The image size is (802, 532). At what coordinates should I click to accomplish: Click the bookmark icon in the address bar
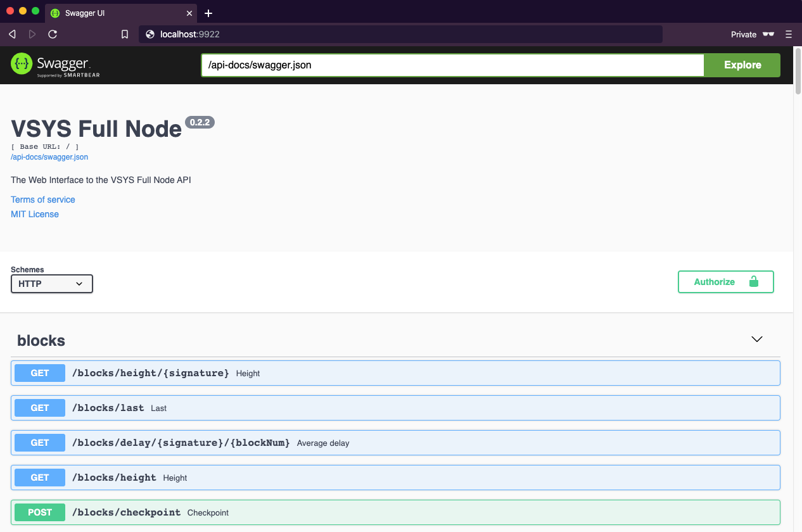tap(124, 34)
